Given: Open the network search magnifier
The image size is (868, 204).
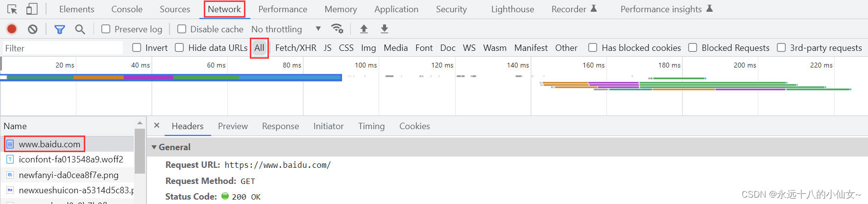Looking at the screenshot, I should (80, 29).
